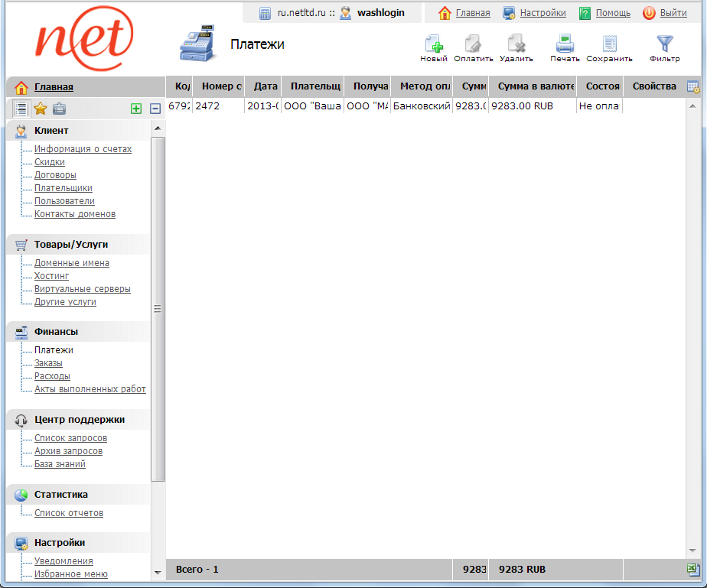Click the Удалить (Delete) toolbar icon
This screenshot has width=707, height=588.
(x=516, y=46)
